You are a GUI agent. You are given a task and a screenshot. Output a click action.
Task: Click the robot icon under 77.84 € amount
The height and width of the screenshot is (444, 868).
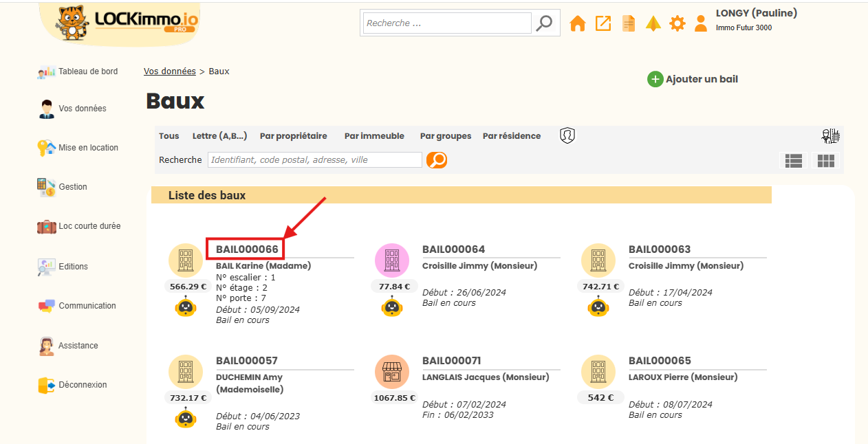click(392, 306)
